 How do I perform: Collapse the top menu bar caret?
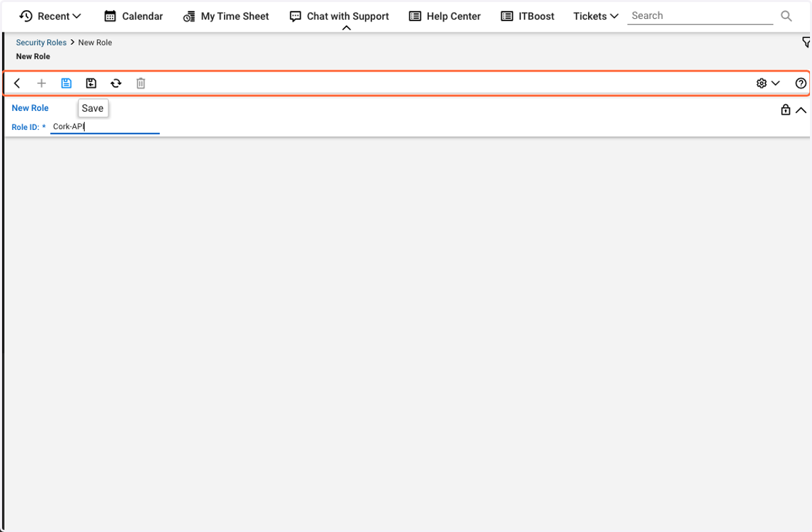click(346, 28)
